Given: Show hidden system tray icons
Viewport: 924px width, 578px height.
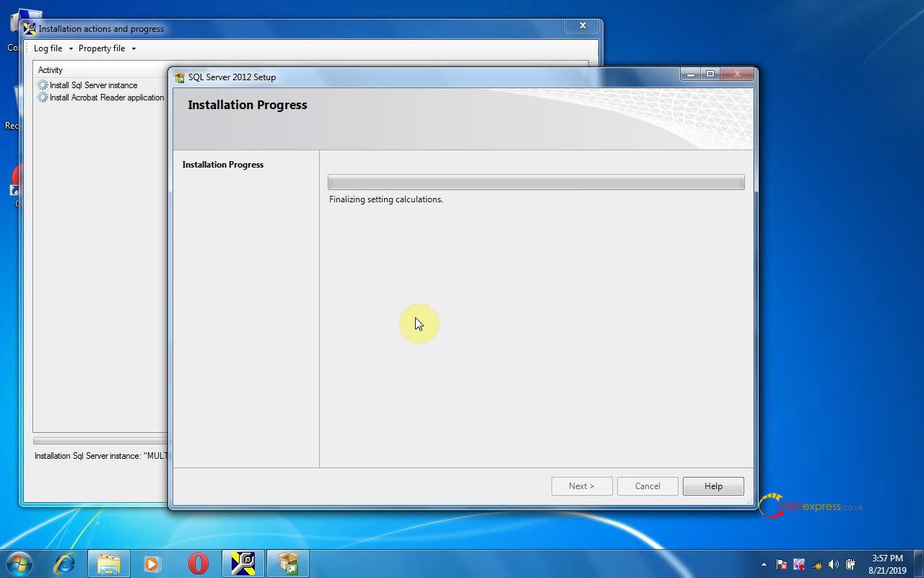Looking at the screenshot, I should 764,564.
